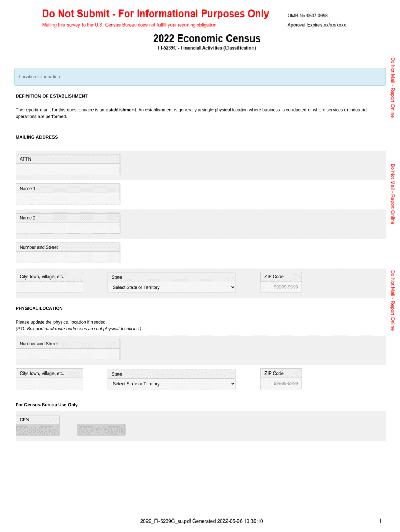Click the grayed CFN field
Screen dimensions: 400x532
pos(37,430)
